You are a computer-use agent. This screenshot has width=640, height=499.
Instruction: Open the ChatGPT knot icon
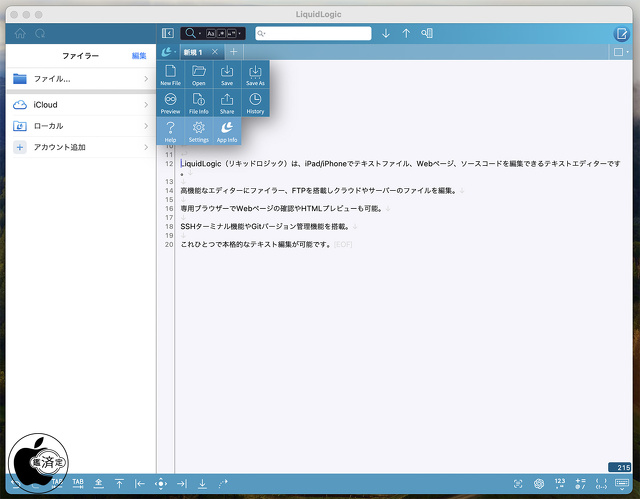539,484
